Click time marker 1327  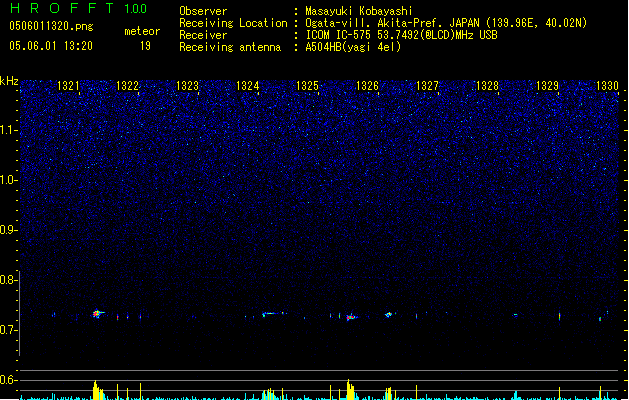click(x=428, y=86)
